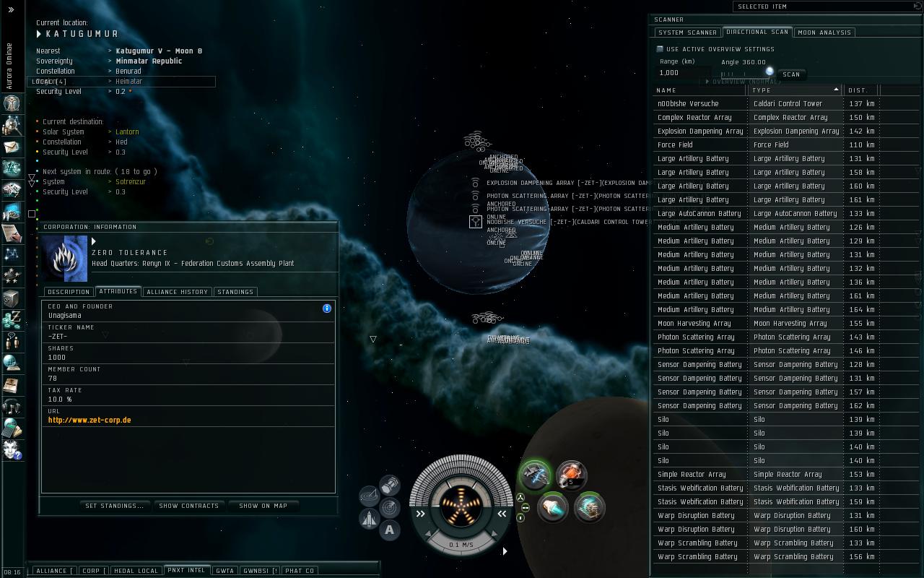Image resolution: width=924 pixels, height=578 pixels.
Task: Toggle the autopilot 'A' button
Action: point(390,530)
